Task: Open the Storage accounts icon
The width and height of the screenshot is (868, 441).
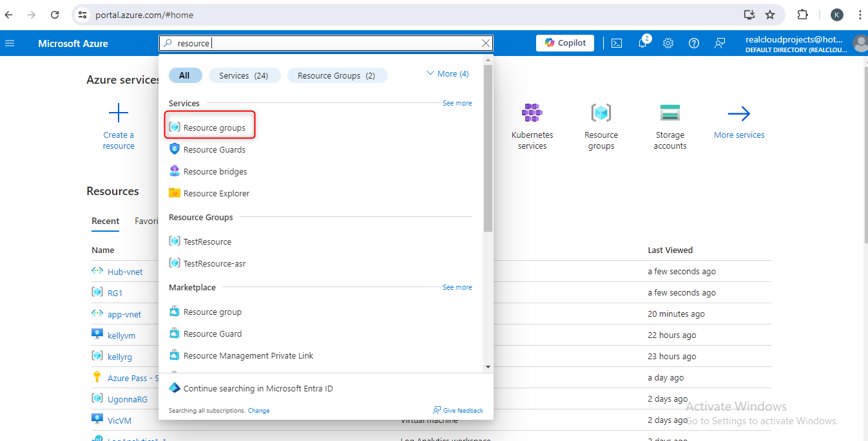Action: [670, 113]
